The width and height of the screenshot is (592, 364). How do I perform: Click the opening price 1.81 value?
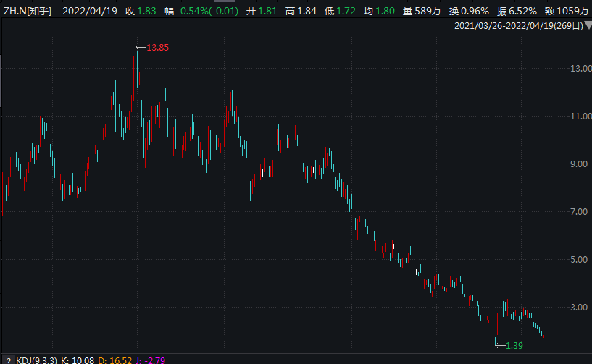pyautogui.click(x=267, y=12)
